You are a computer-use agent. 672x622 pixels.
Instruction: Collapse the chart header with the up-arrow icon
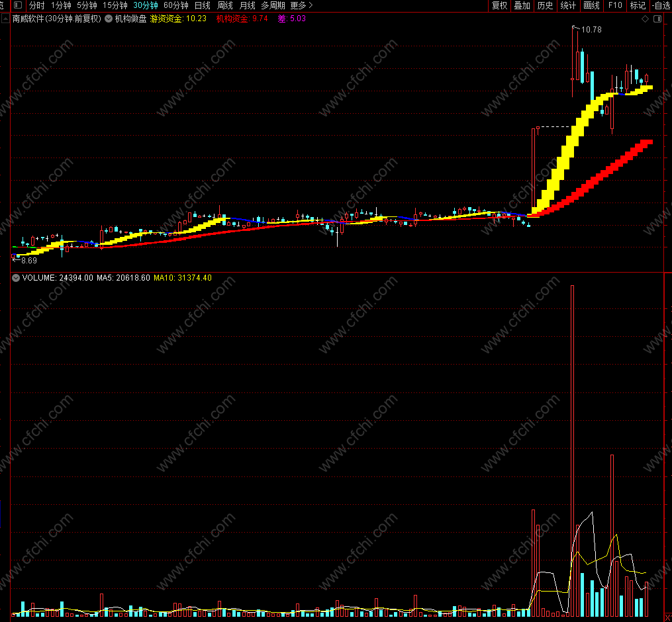tap(5, 19)
